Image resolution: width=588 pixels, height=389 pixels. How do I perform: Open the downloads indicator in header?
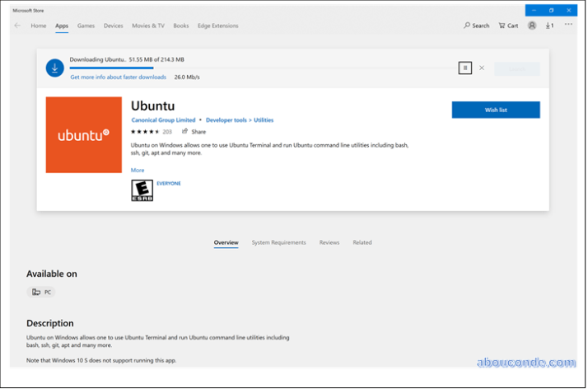pos(549,26)
